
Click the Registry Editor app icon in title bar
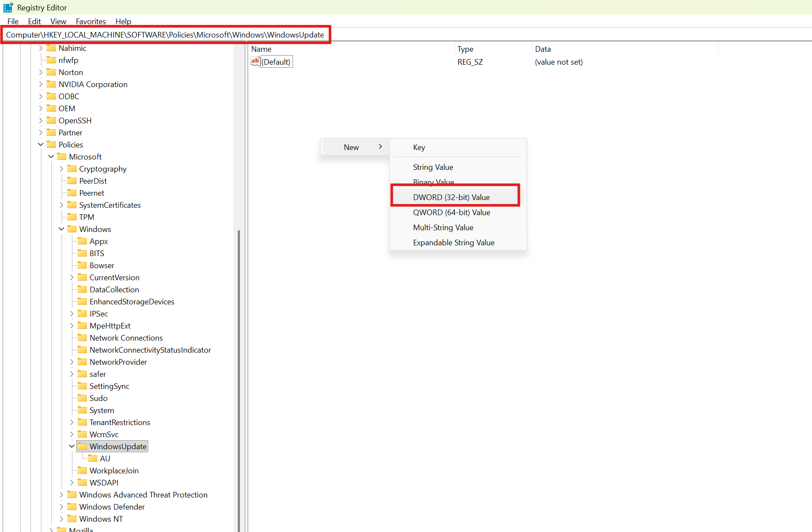click(x=8, y=7)
